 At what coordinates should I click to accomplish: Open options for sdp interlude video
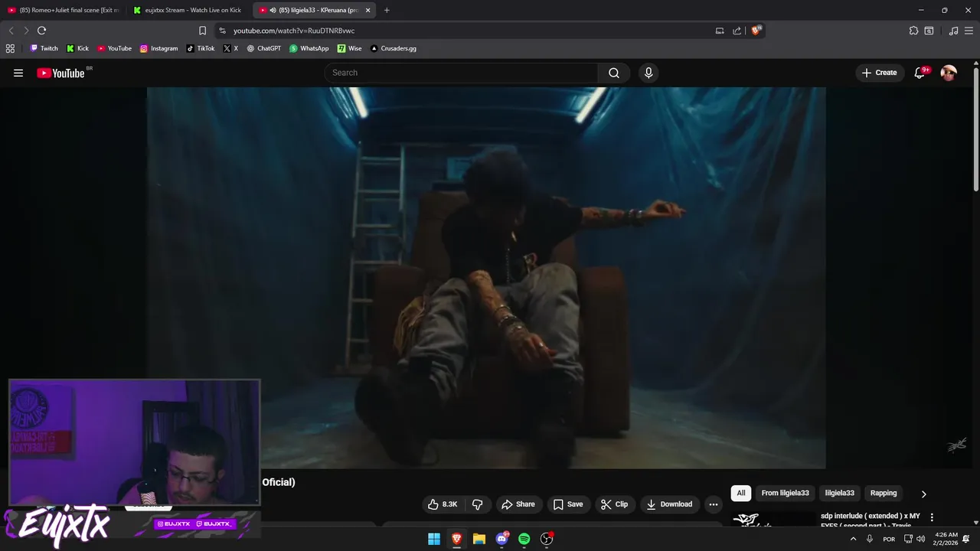[932, 517]
